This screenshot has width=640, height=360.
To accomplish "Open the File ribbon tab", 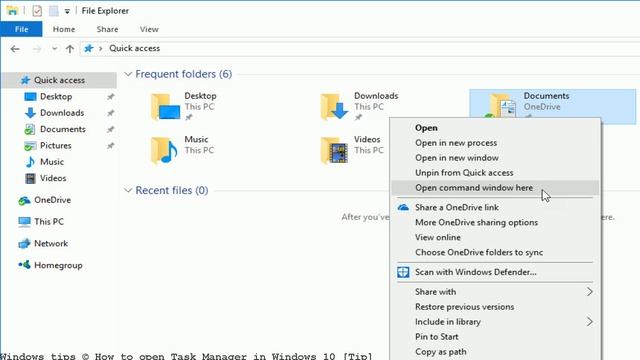I will pyautogui.click(x=21, y=29).
